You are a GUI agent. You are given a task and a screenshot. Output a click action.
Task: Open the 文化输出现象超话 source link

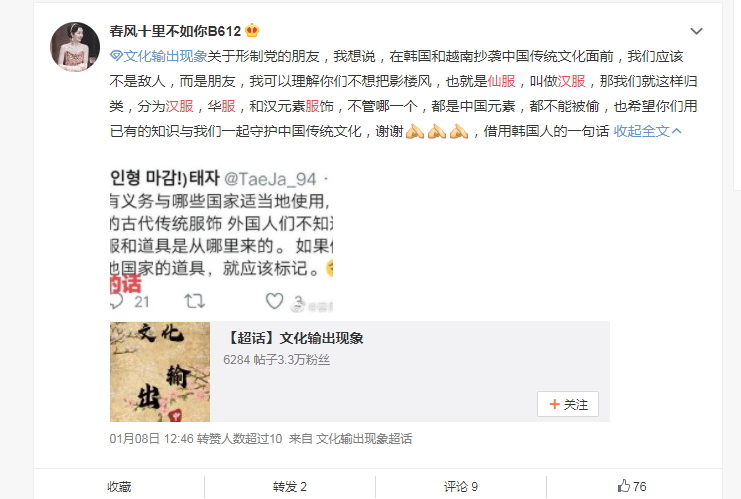364,439
